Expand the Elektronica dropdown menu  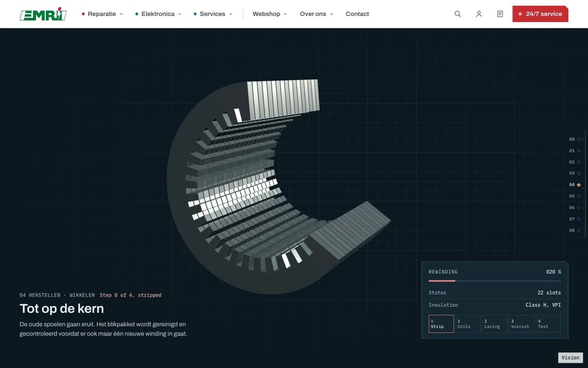coord(158,14)
